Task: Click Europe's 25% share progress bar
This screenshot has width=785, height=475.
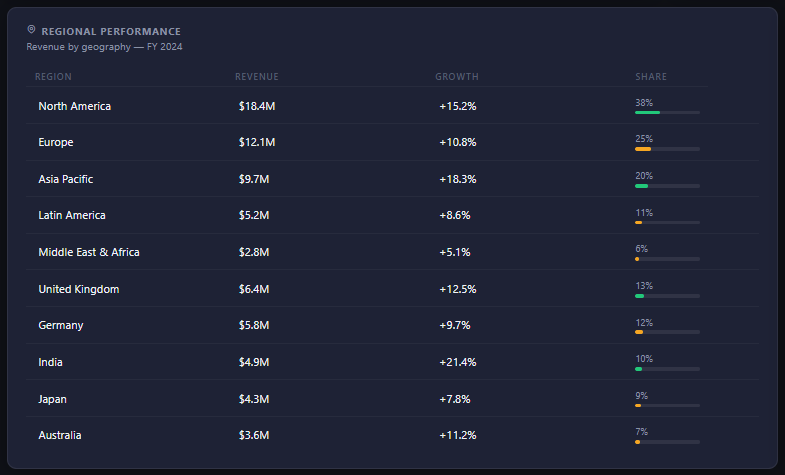Action: click(x=667, y=149)
